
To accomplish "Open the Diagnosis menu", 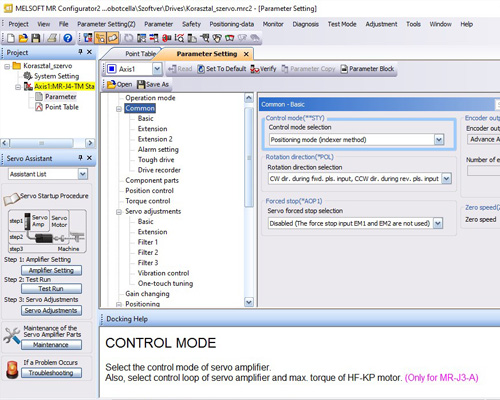I will [306, 24].
